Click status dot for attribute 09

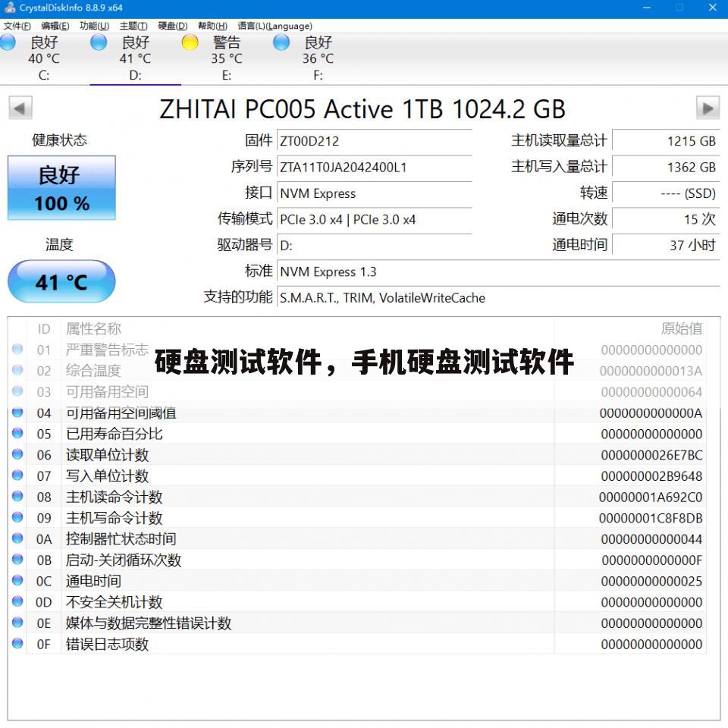tap(17, 517)
